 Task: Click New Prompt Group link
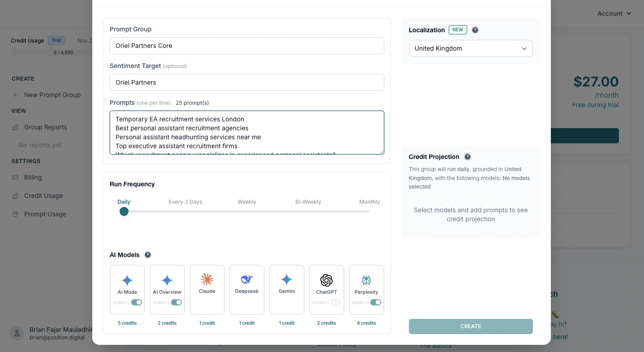tap(52, 95)
